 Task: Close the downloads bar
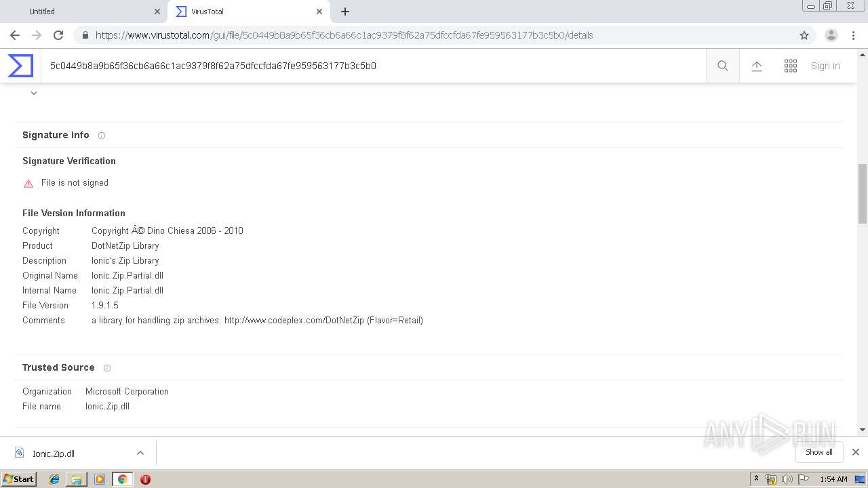click(x=856, y=452)
